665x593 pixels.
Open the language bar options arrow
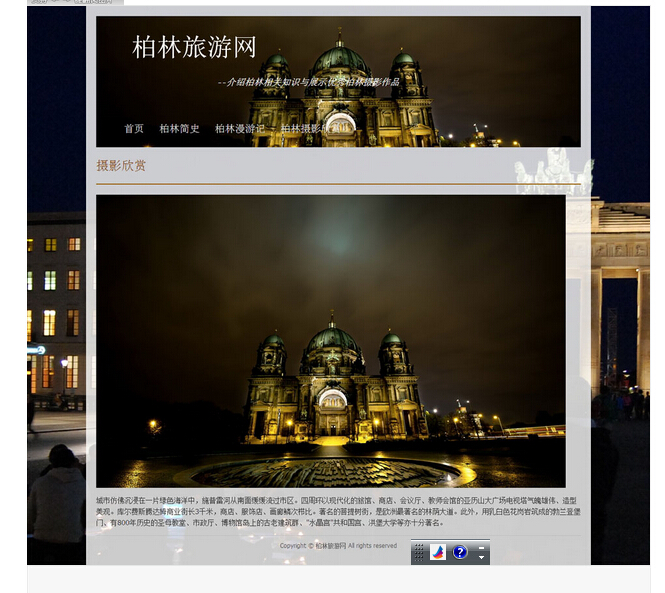pos(482,558)
